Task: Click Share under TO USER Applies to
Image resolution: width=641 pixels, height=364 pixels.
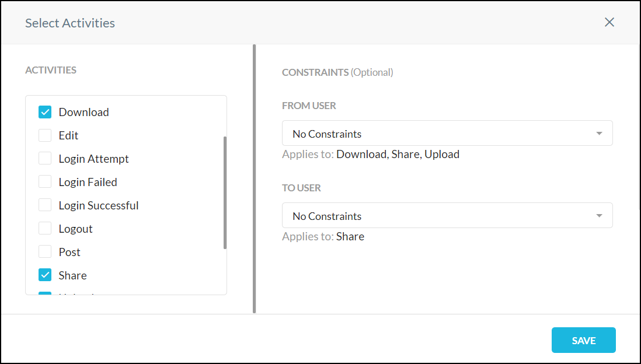Action: (352, 236)
